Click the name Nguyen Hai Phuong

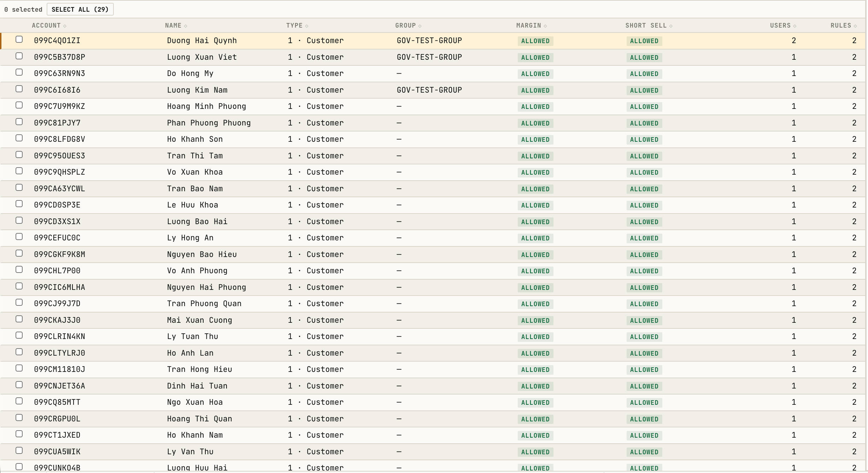[206, 287]
